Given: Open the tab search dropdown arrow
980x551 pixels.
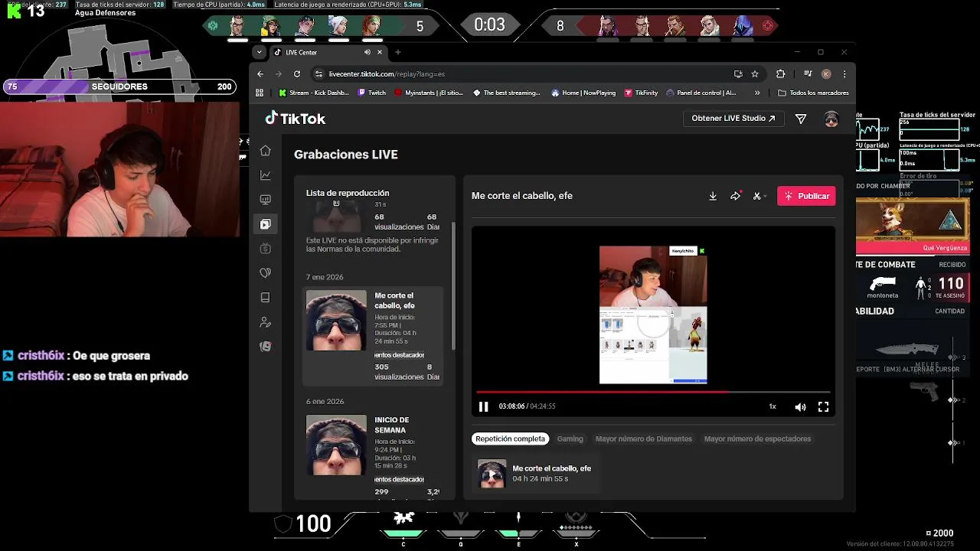Looking at the screenshot, I should point(260,52).
